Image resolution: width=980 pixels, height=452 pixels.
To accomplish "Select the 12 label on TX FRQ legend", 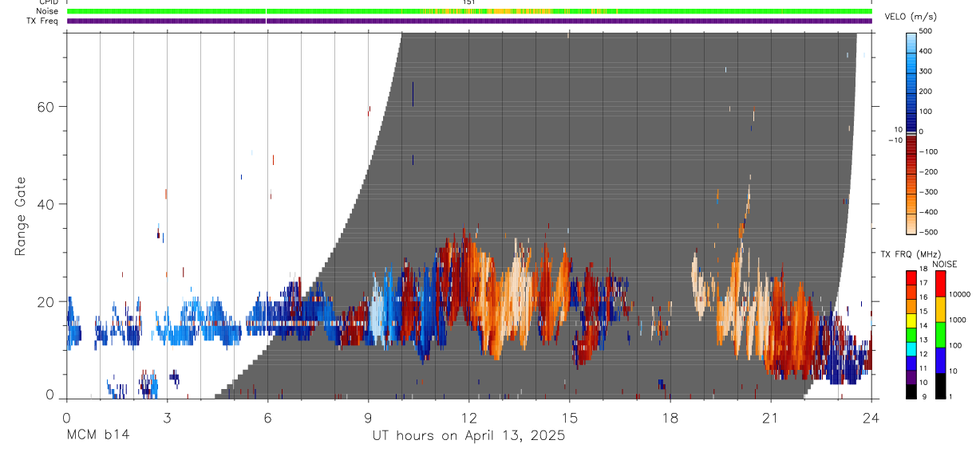I will click(923, 354).
